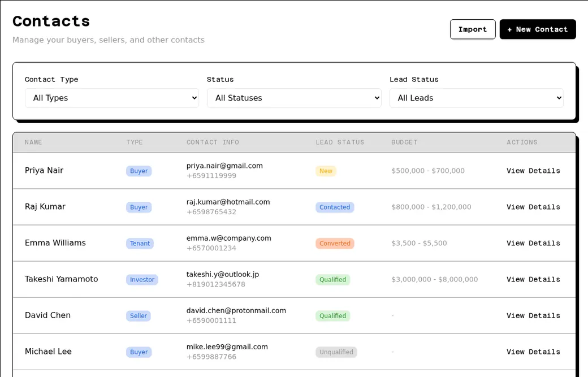588x377 pixels.
Task: Click David Chen's Qualified badge
Action: coord(332,316)
